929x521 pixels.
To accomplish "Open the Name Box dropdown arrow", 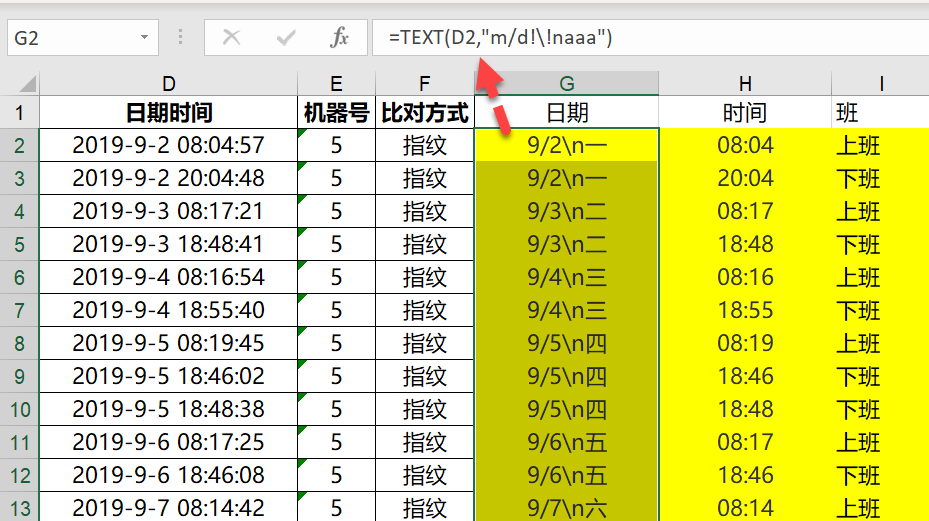I will point(144,37).
